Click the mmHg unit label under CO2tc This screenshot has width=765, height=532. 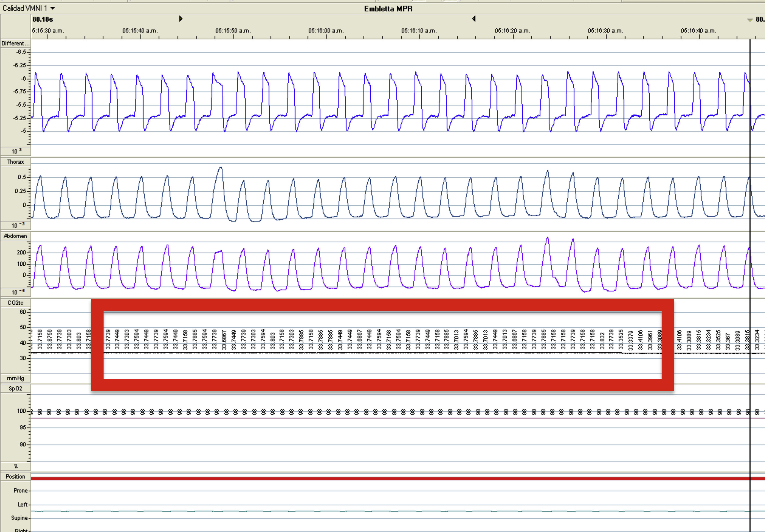pos(15,378)
